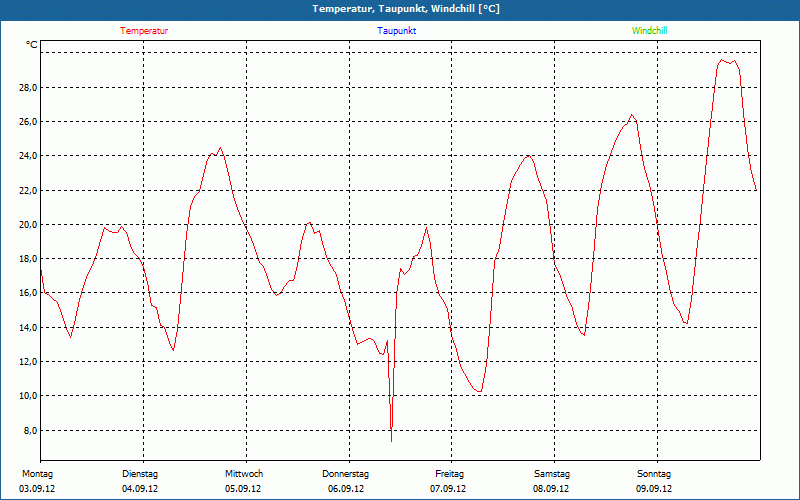Click the 26,0 y-axis value
The width and height of the screenshot is (800, 500).
28,121
